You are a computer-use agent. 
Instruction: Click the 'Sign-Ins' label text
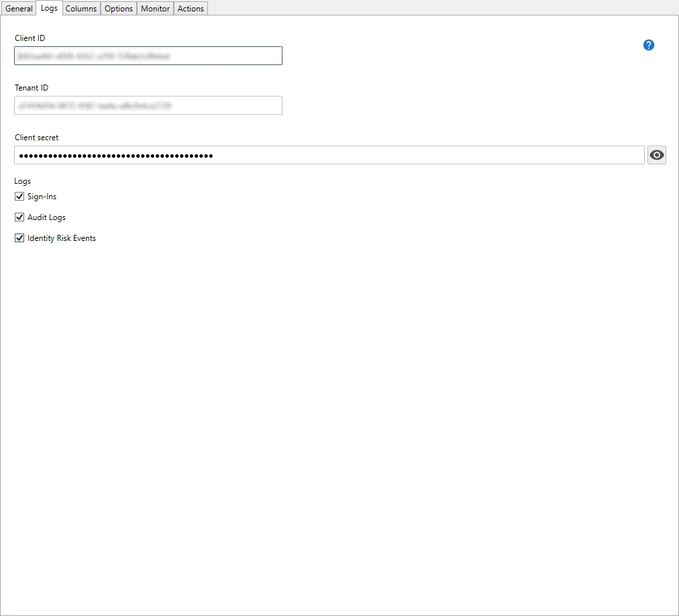[x=42, y=197]
